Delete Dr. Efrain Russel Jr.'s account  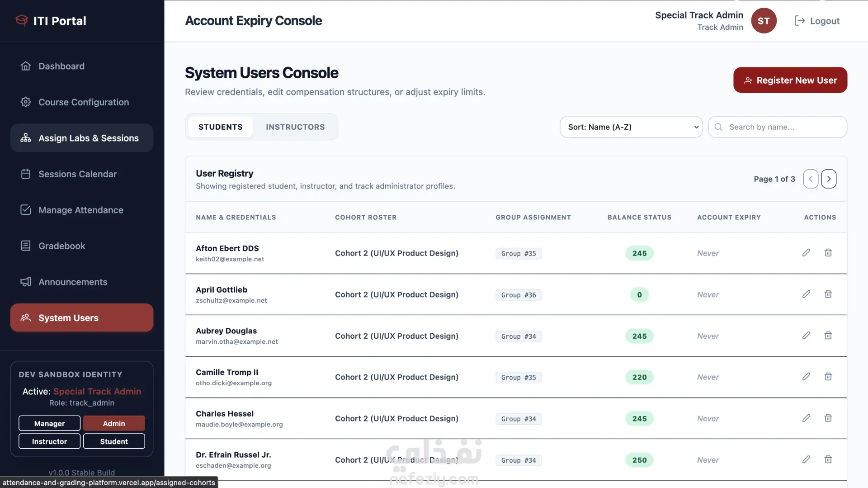pos(828,460)
